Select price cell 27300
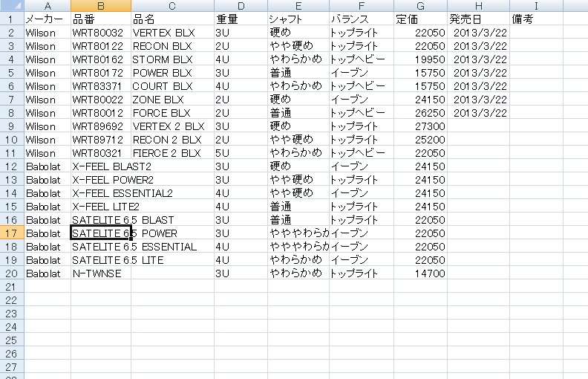 pos(420,126)
